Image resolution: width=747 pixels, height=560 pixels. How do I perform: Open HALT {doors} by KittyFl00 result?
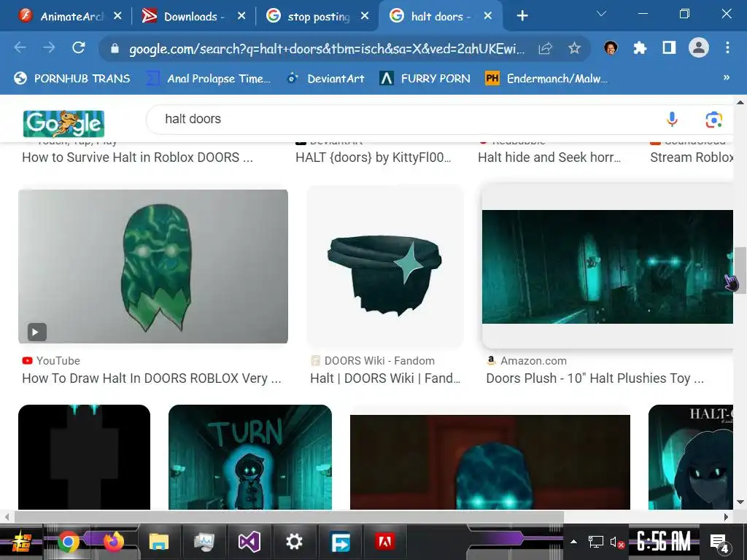point(373,157)
